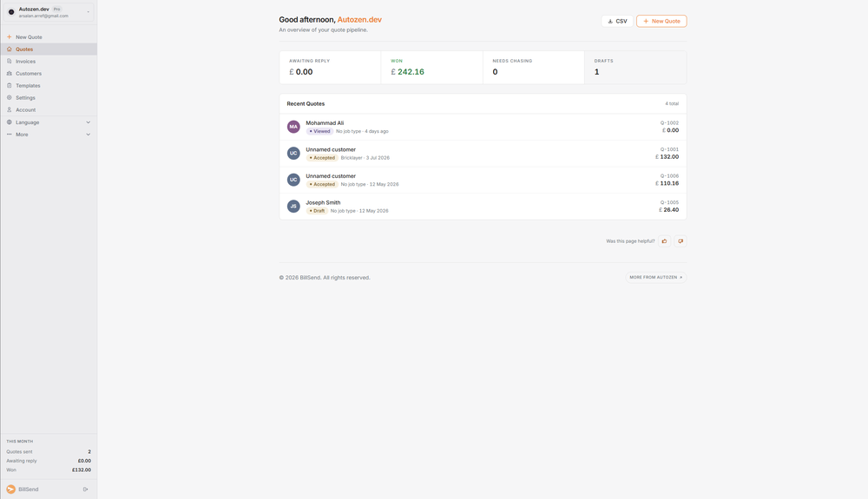Expand the Language chevron
Image resolution: width=868 pixels, height=499 pixels.
(x=88, y=122)
